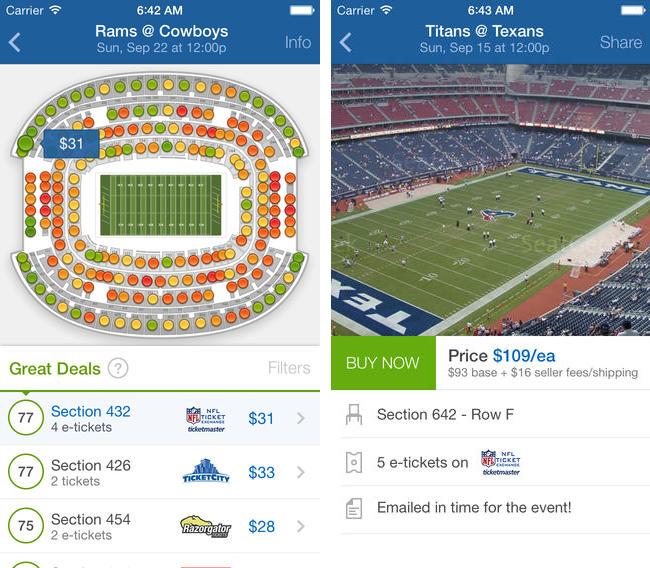
Task: Expand Section 432 listing chevron
Action: [x=300, y=418]
